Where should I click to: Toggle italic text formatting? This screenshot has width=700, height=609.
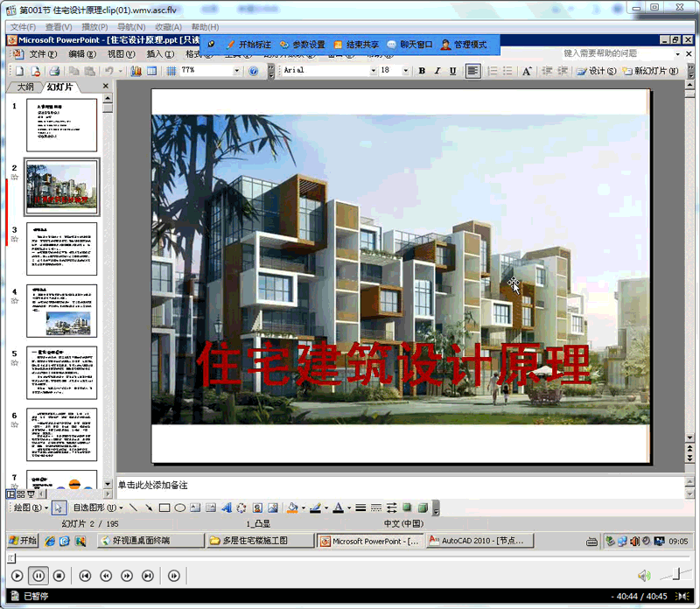coord(437,71)
